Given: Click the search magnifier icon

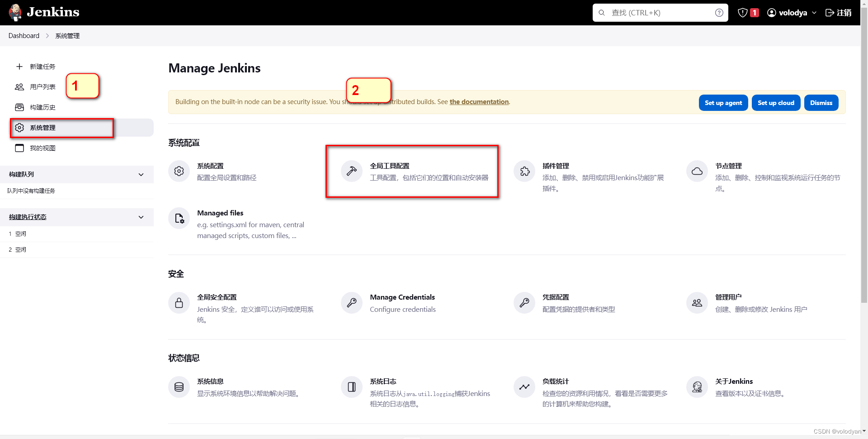Looking at the screenshot, I should click(602, 13).
